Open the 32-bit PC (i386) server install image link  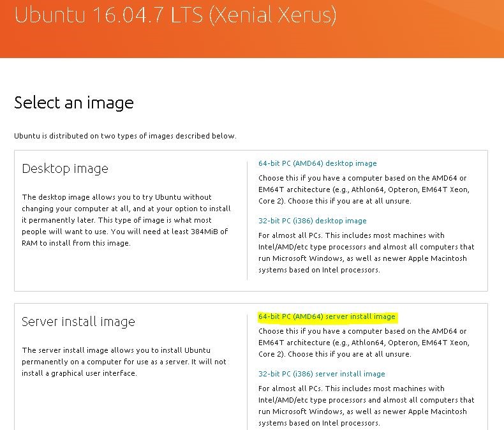pyautogui.click(x=322, y=374)
